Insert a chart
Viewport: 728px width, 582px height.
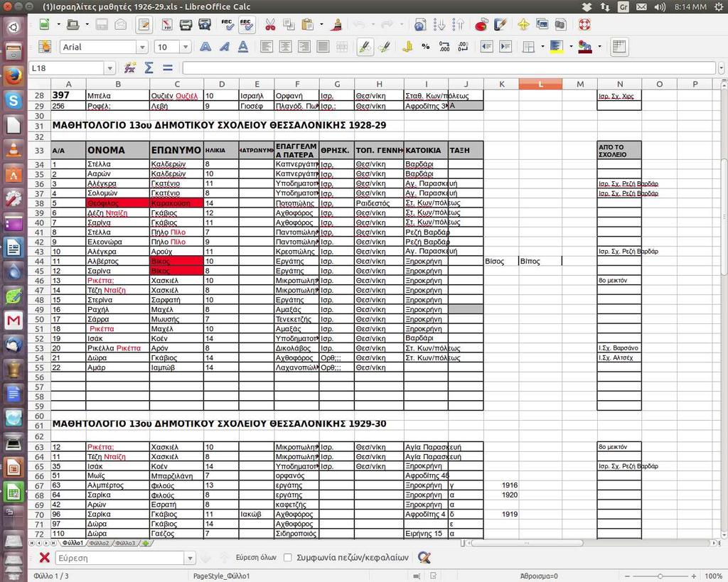point(481,24)
